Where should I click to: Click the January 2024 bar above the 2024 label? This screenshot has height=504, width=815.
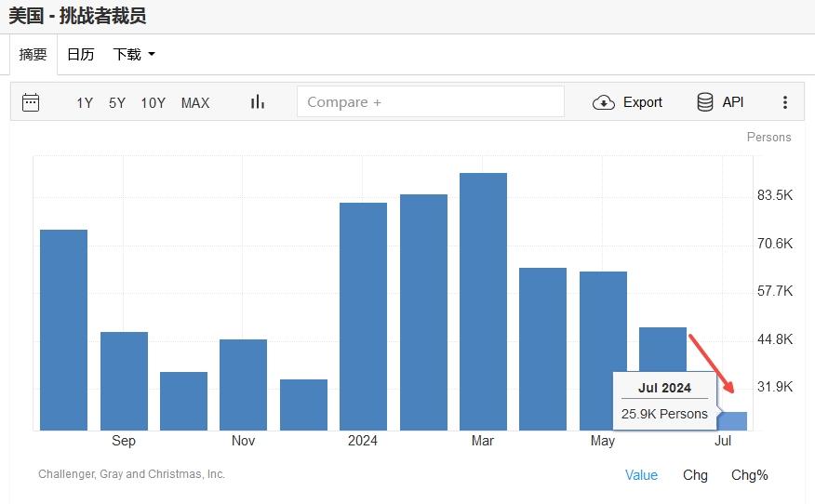click(x=363, y=316)
